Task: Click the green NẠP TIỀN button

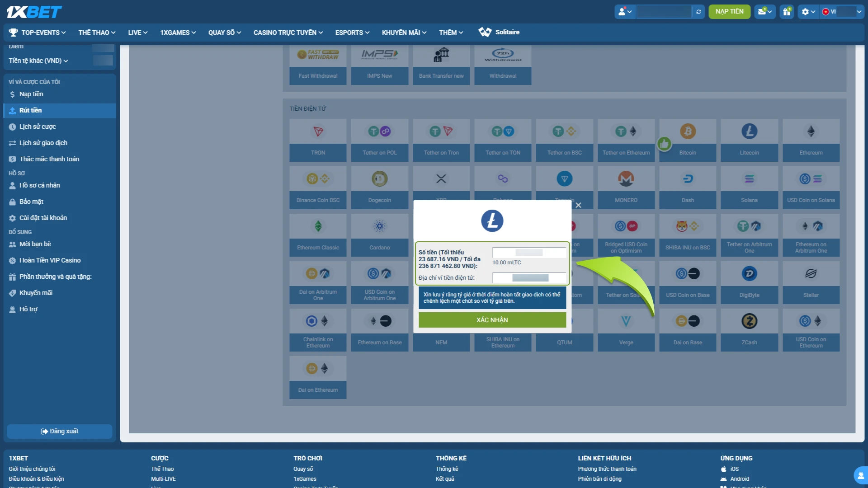Action: tap(729, 12)
